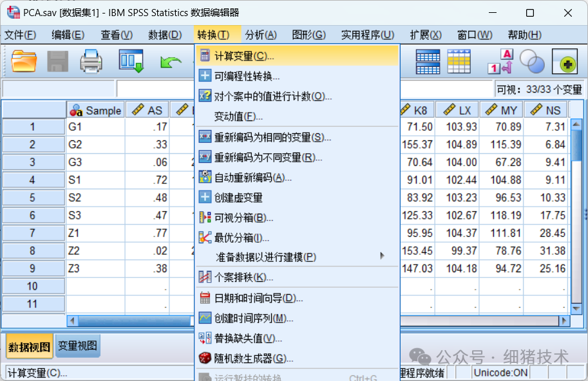The height and width of the screenshot is (381, 588).
Task: Open a data file with the folder icon
Action: coord(24,62)
